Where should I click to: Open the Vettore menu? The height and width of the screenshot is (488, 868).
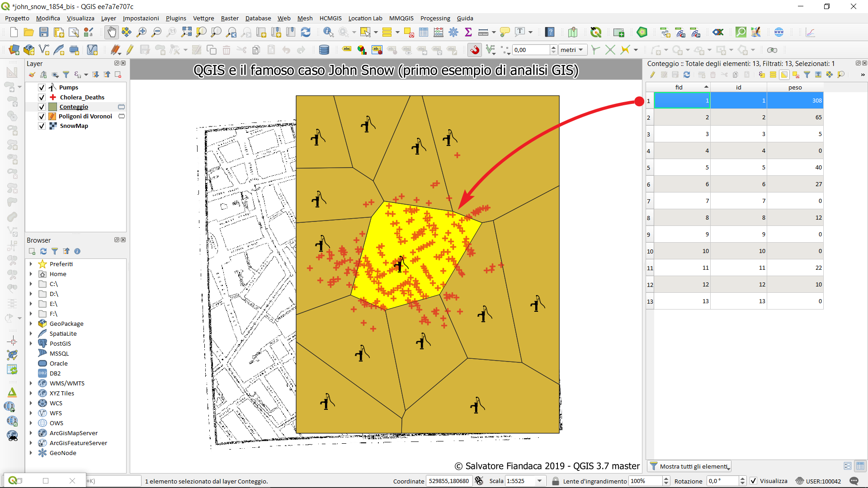point(203,18)
